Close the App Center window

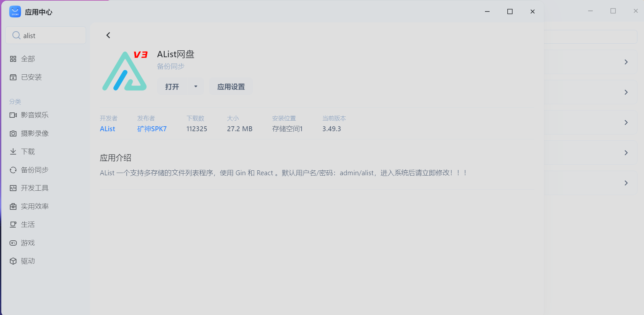(x=533, y=12)
